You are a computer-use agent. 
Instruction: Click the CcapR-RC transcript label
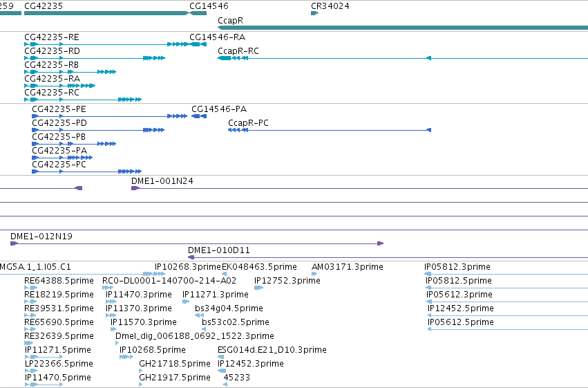point(238,51)
